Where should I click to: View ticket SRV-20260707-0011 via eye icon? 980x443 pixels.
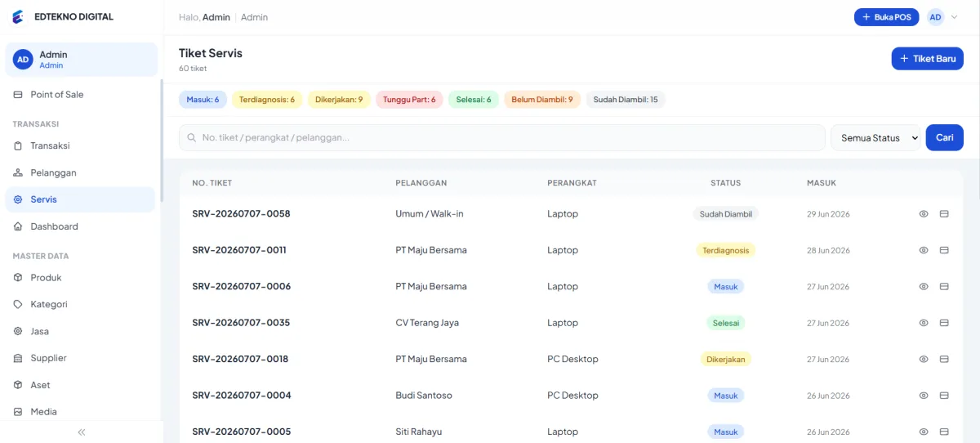tap(924, 250)
